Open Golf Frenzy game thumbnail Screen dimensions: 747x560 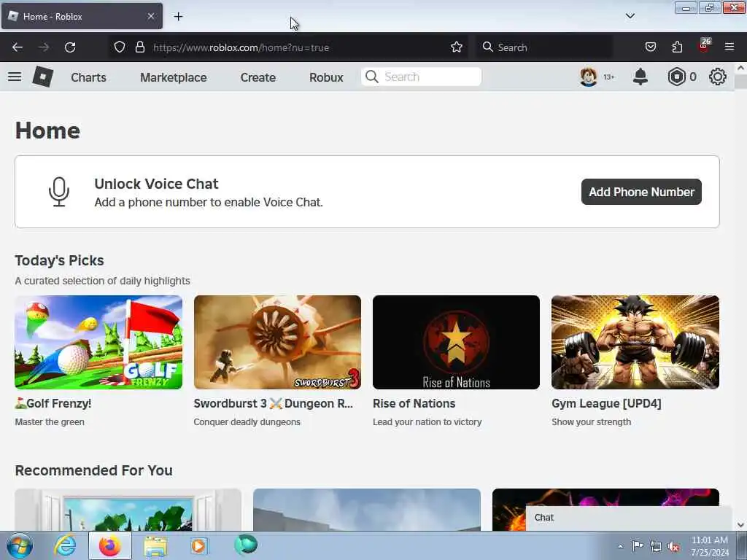point(98,342)
